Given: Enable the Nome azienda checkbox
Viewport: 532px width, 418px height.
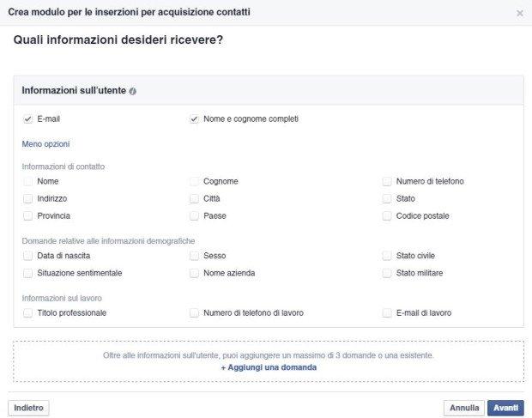Looking at the screenshot, I should (x=195, y=273).
